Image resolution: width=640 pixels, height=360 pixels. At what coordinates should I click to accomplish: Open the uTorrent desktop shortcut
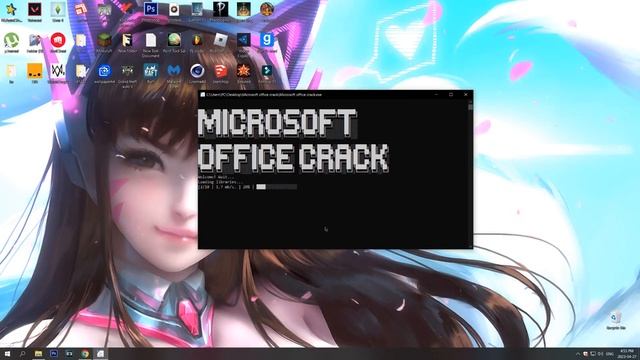tap(11, 41)
